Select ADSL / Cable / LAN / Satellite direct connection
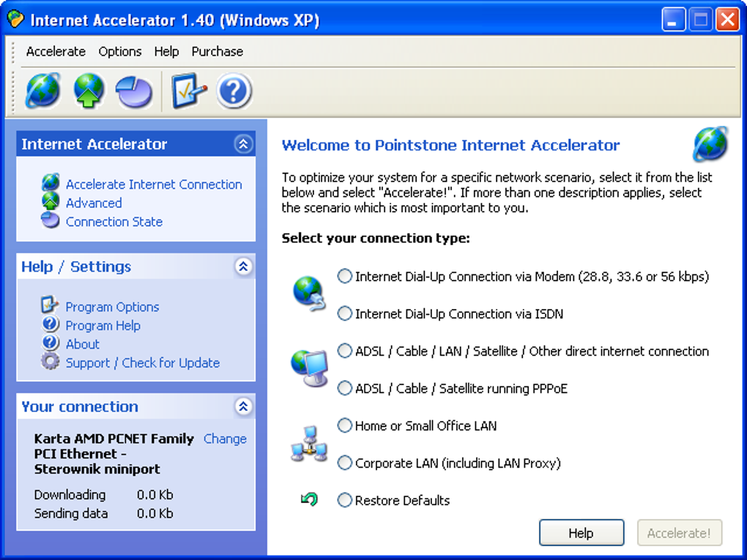This screenshot has width=747, height=560. click(x=523, y=351)
